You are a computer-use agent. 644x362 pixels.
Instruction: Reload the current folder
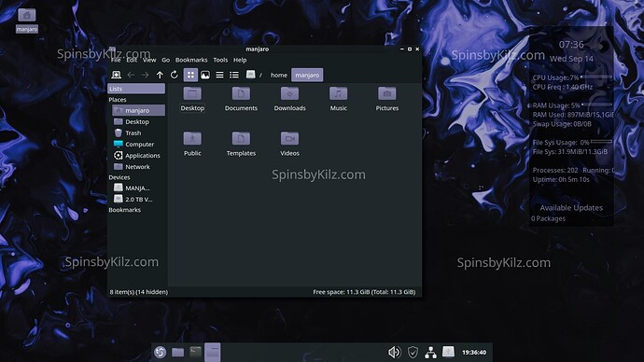click(175, 75)
